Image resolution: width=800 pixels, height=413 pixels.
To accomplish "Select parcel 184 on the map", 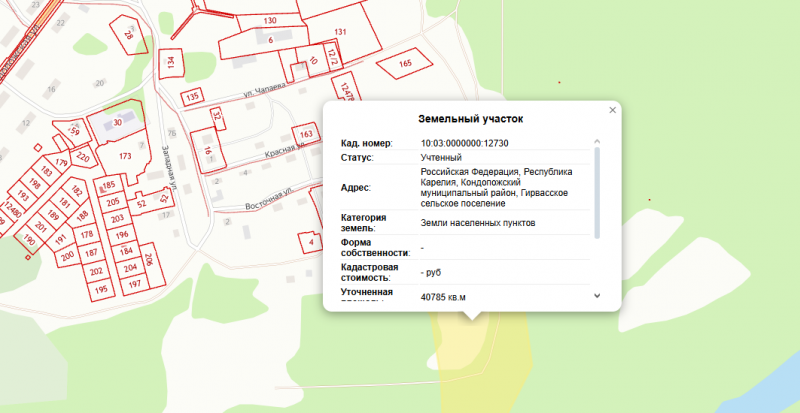I will pyautogui.click(x=126, y=251).
